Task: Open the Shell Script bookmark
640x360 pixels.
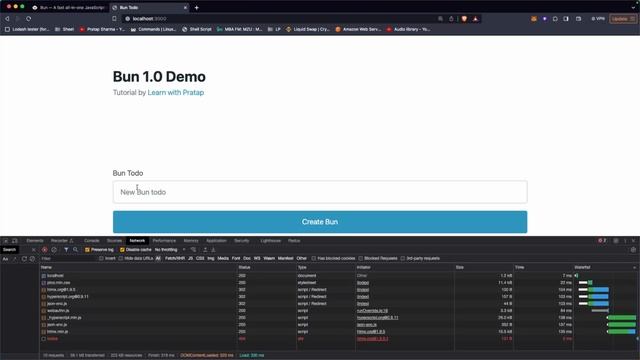Action: click(197, 29)
